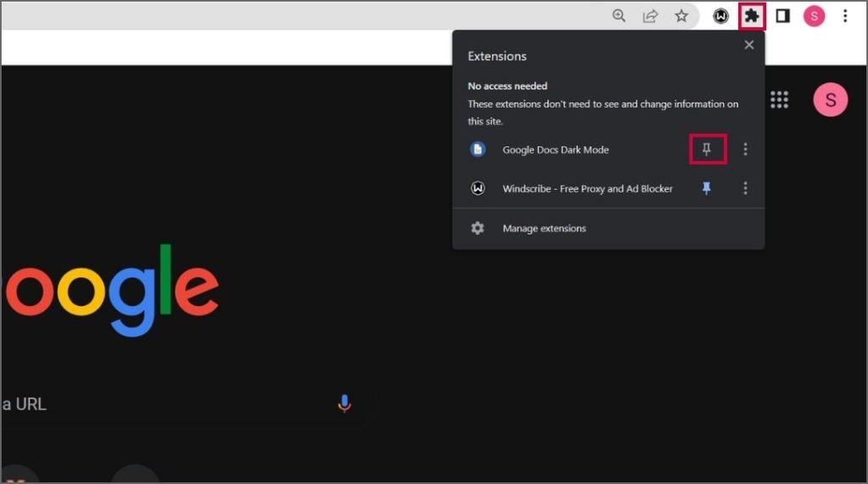Click the 'Extensions' popup title
868x484 pixels.
pyautogui.click(x=497, y=57)
